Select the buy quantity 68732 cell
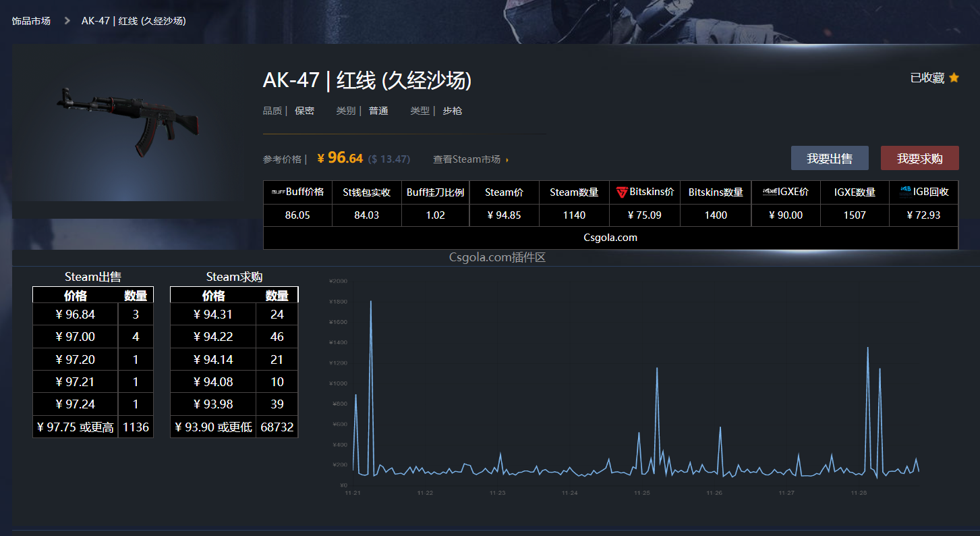 coord(277,427)
